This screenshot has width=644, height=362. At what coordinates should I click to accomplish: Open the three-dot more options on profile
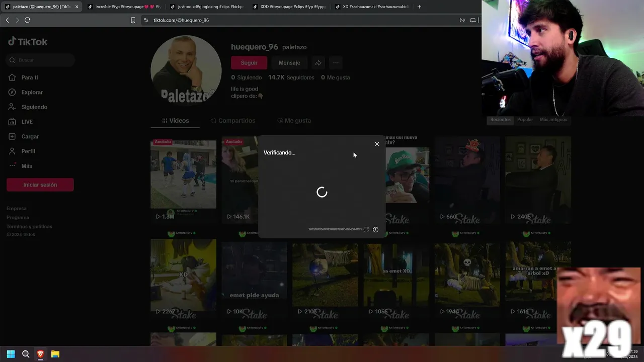click(336, 63)
